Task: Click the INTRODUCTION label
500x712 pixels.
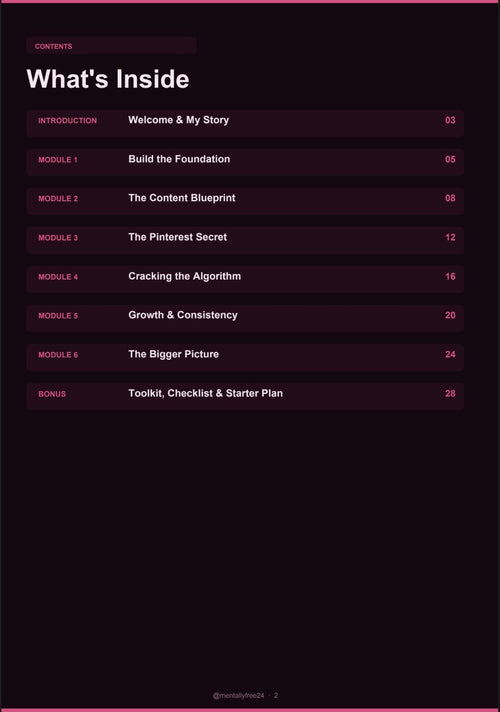Action: [67, 121]
